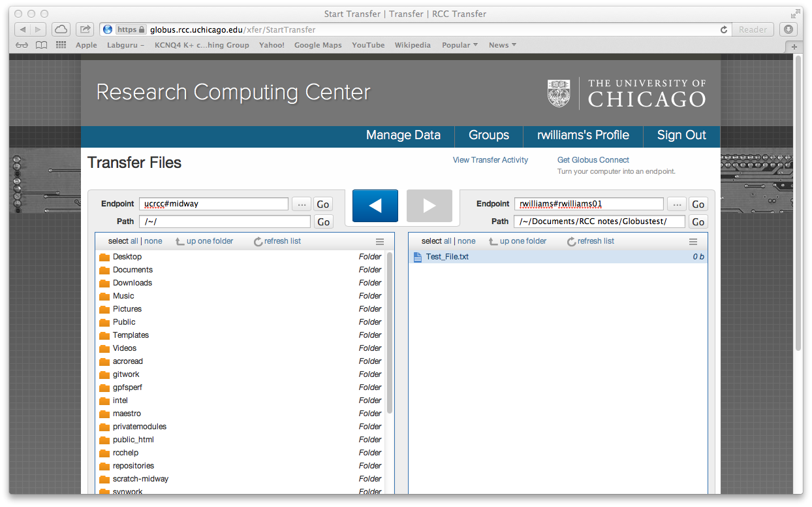Click Go next to Globustest path field

click(x=698, y=221)
